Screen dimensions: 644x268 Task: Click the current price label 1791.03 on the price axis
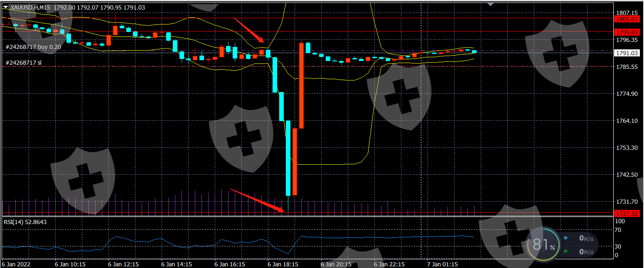[627, 53]
